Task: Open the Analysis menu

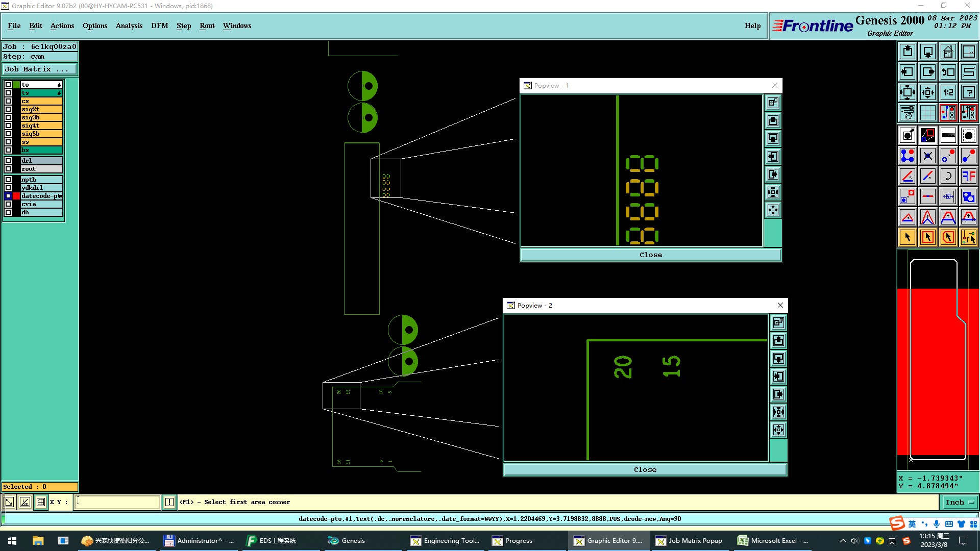Action: point(129,26)
